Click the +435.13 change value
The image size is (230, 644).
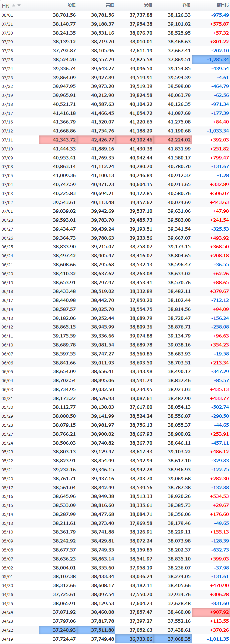pos(219,389)
